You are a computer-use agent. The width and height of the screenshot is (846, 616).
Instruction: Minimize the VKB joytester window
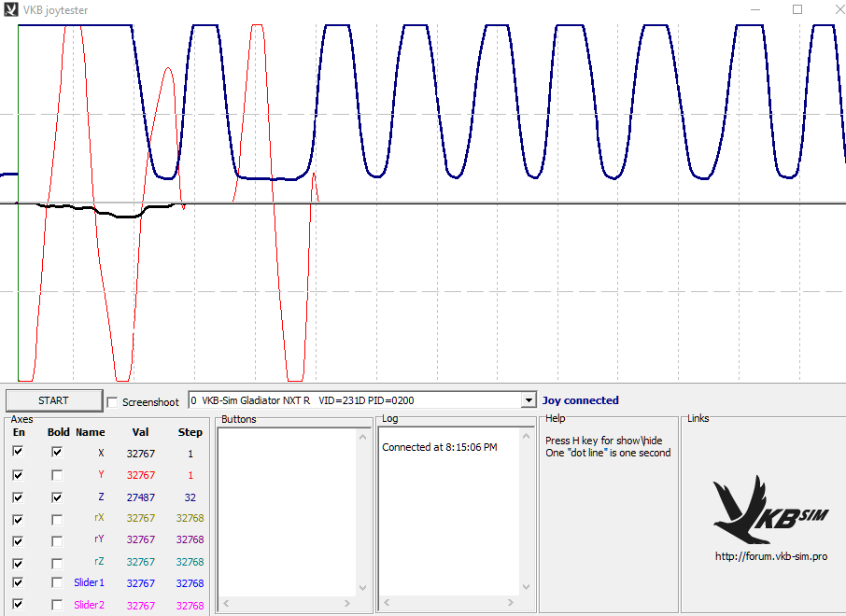click(755, 9)
